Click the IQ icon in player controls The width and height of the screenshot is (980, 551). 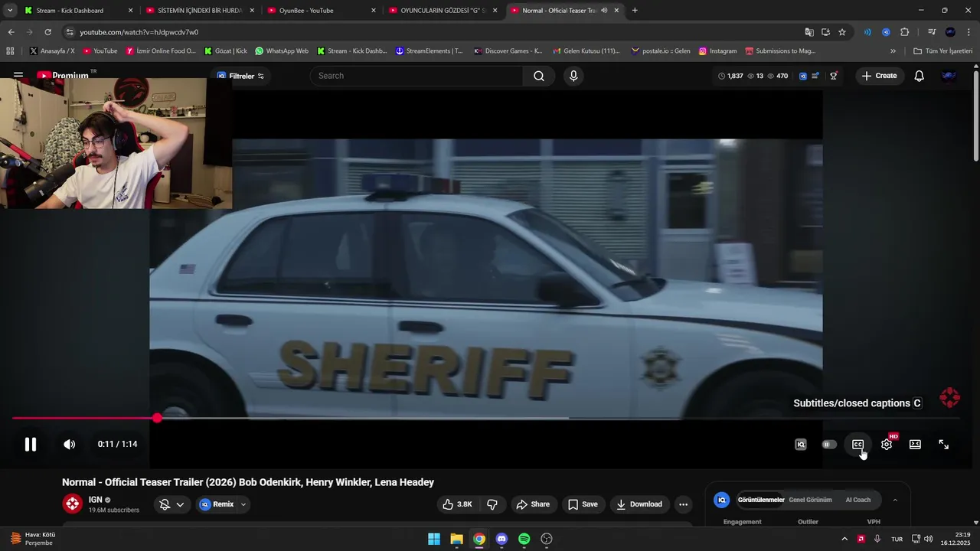(x=801, y=444)
